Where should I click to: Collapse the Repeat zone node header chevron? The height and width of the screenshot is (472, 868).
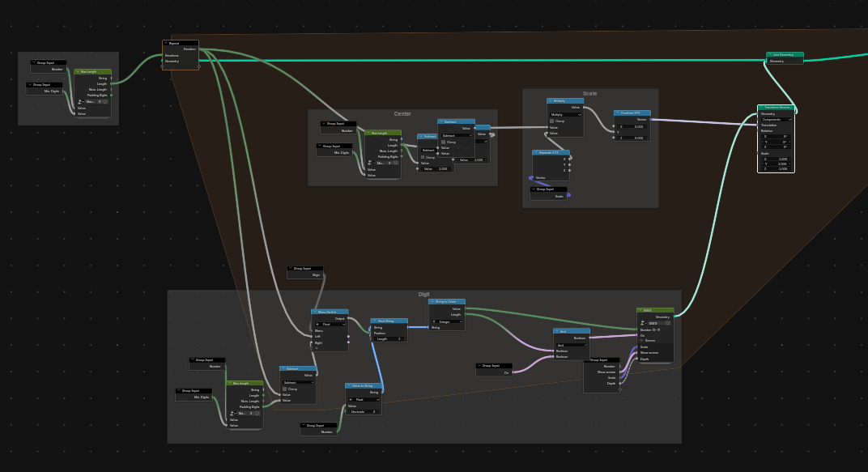[166, 43]
